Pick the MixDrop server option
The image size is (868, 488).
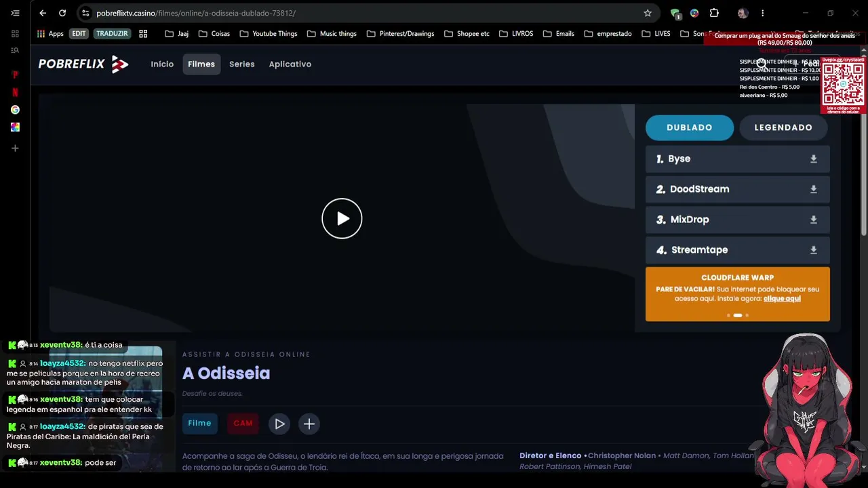pyautogui.click(x=737, y=220)
